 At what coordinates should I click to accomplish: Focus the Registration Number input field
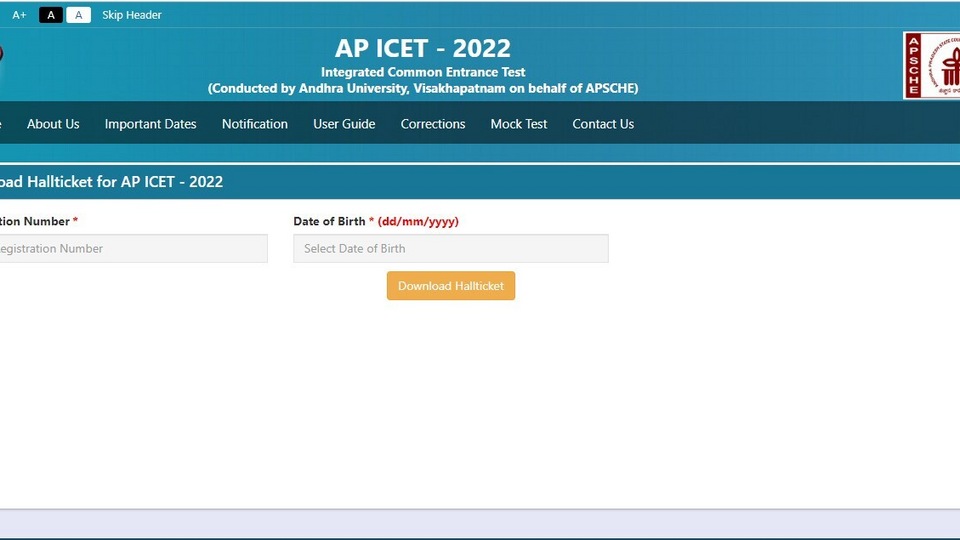pyautogui.click(x=133, y=249)
